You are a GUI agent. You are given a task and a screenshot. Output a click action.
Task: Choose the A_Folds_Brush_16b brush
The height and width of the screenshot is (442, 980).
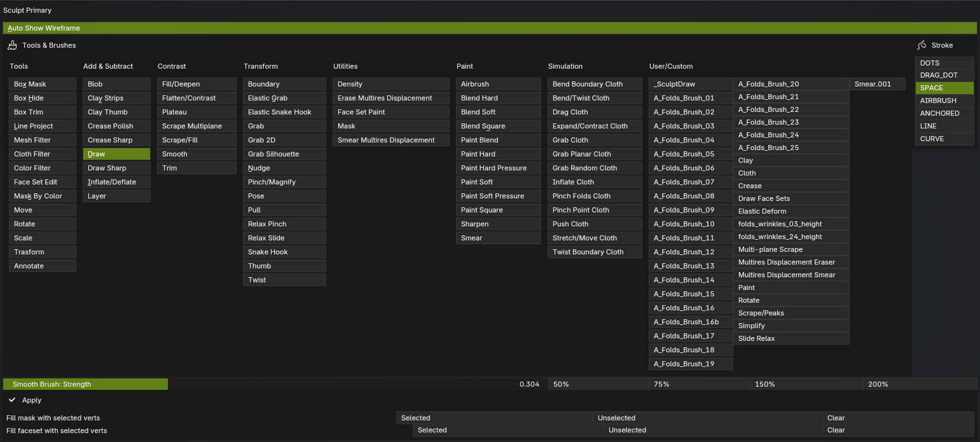pos(691,322)
